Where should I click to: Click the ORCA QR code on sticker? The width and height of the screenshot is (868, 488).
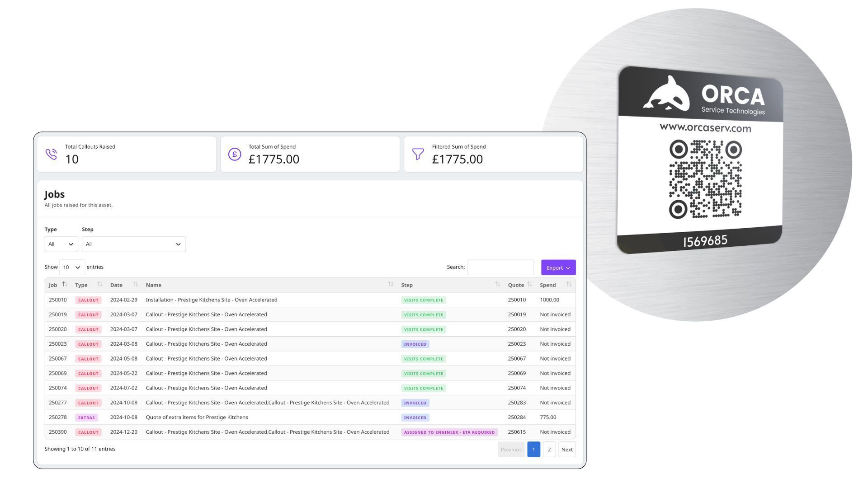click(x=705, y=179)
